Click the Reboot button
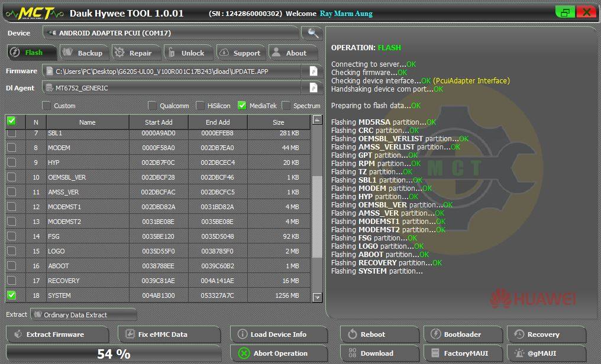Viewport: 601px width, 364px height. 379,334
